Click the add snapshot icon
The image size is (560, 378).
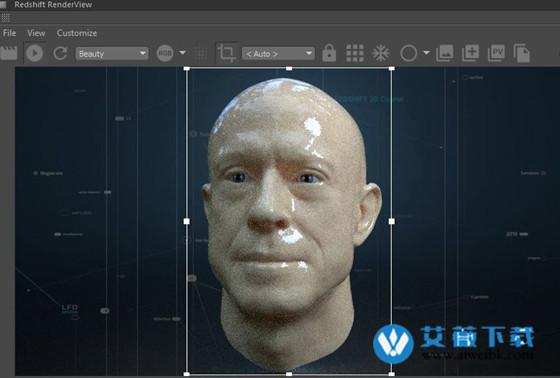pyautogui.click(x=470, y=53)
